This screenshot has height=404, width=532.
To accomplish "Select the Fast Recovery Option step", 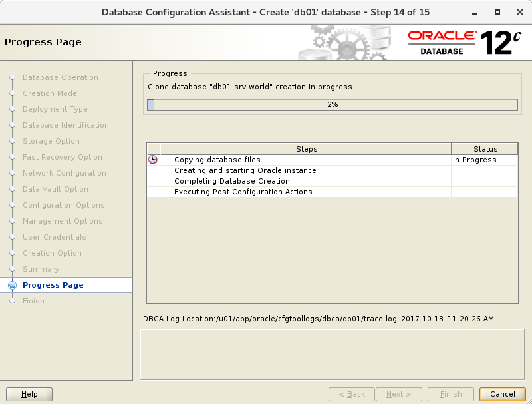I will click(x=62, y=157).
